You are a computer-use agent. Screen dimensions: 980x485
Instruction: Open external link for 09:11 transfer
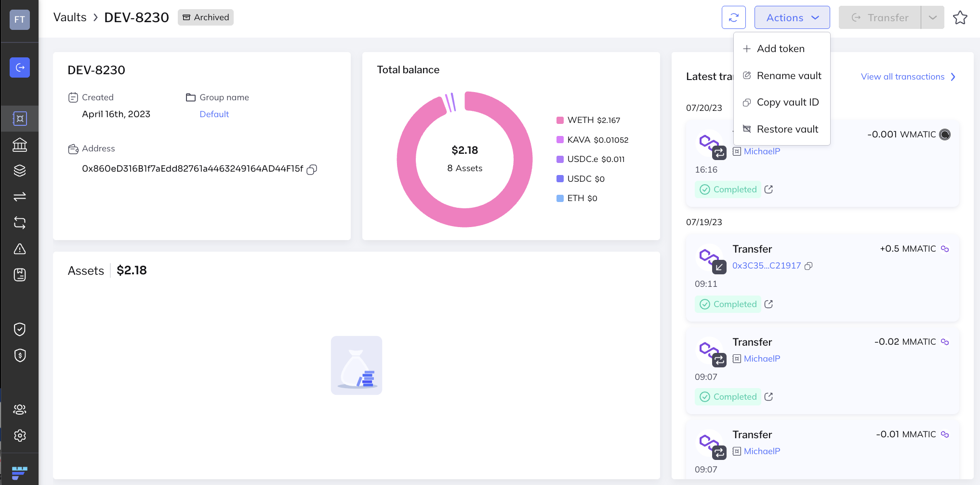768,304
